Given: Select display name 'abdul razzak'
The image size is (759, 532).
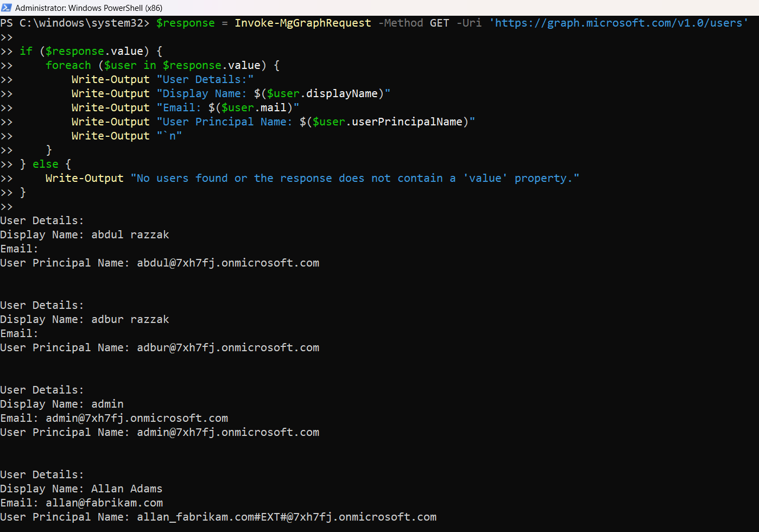Looking at the screenshot, I should [130, 234].
